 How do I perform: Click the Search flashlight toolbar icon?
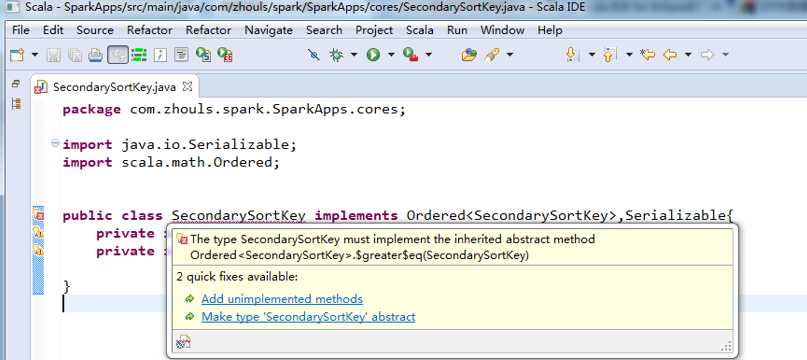click(x=492, y=55)
